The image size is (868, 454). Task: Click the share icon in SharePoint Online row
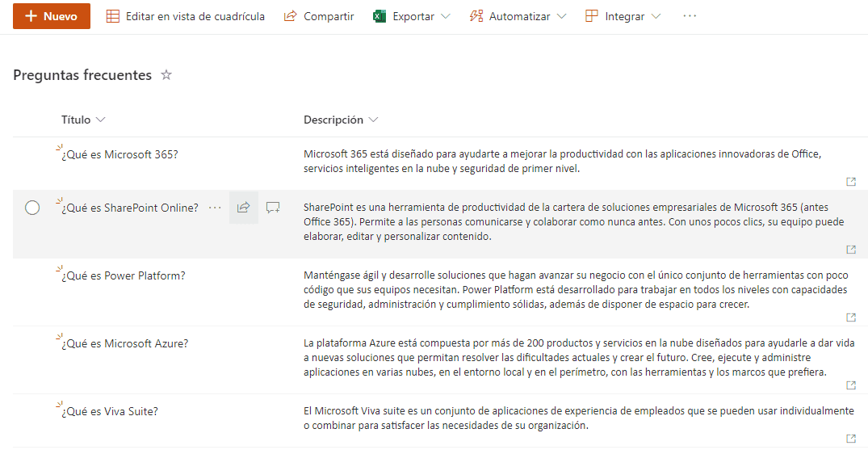(244, 208)
